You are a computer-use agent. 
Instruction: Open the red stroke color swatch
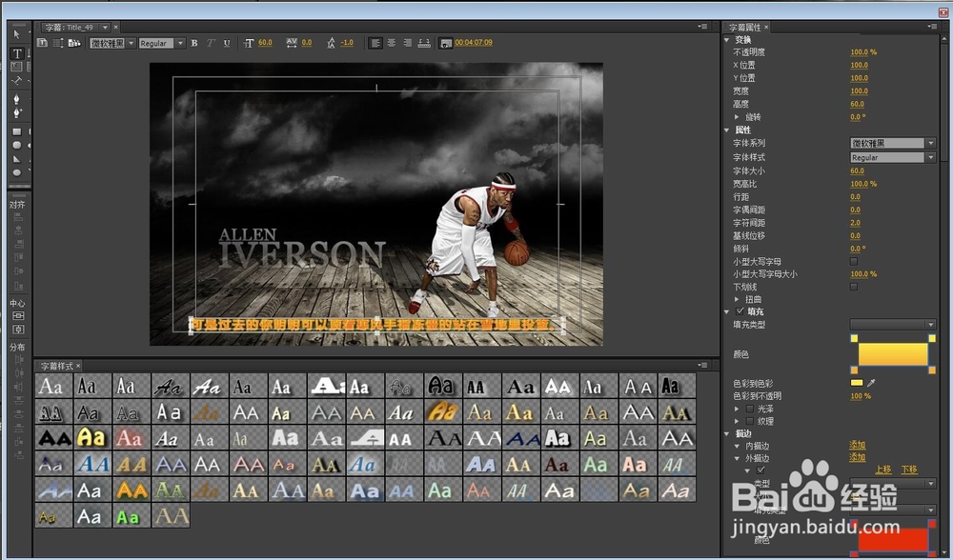click(893, 539)
